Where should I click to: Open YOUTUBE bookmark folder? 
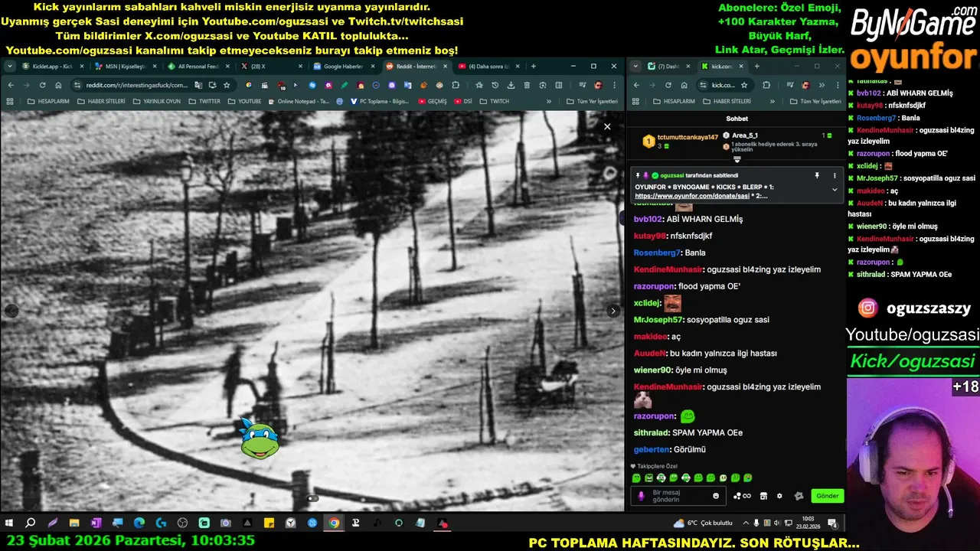pyautogui.click(x=243, y=101)
